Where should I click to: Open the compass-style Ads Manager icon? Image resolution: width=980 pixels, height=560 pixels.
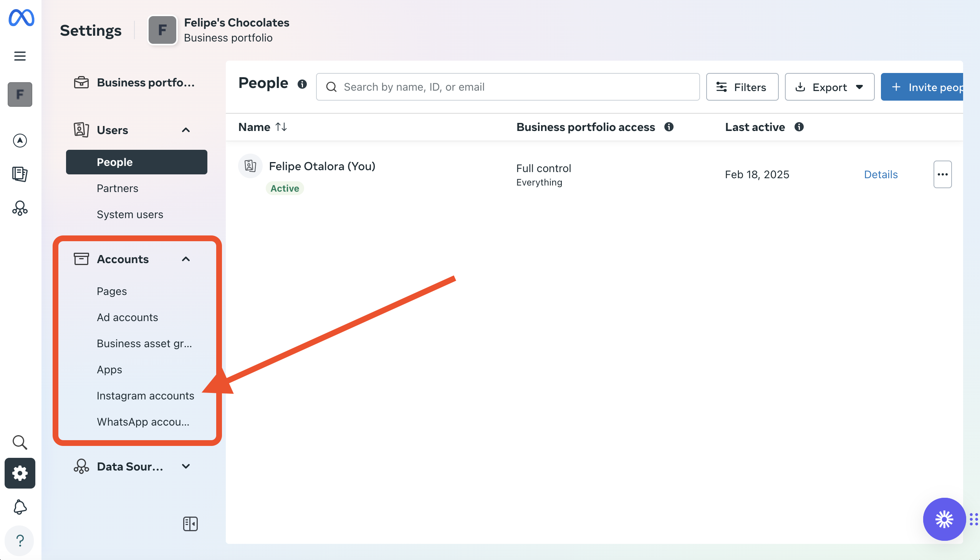tap(20, 141)
